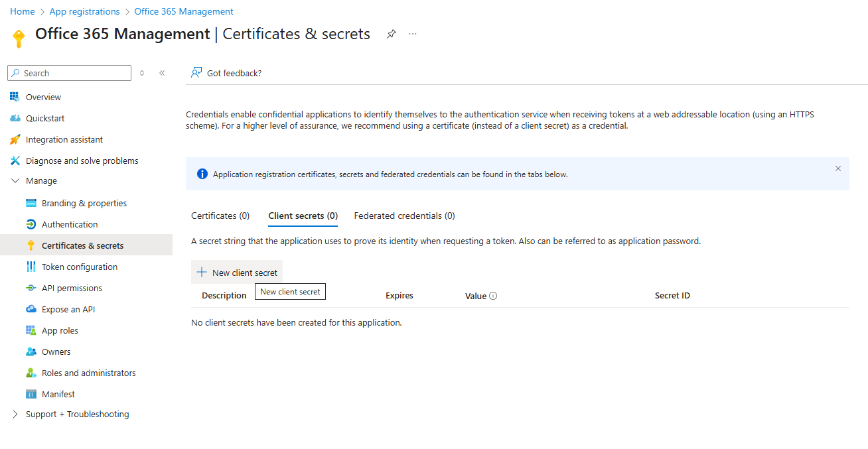Click the Quickstart cloud icon
The width and height of the screenshot is (868, 449).
coord(15,118)
